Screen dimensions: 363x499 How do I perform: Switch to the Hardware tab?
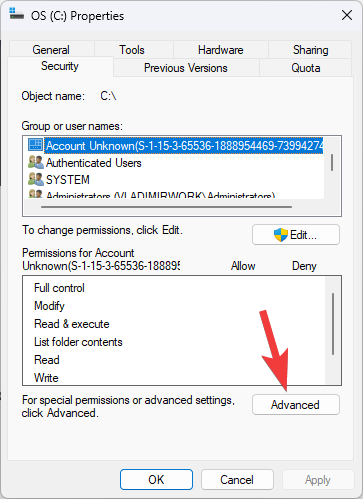[x=221, y=50]
